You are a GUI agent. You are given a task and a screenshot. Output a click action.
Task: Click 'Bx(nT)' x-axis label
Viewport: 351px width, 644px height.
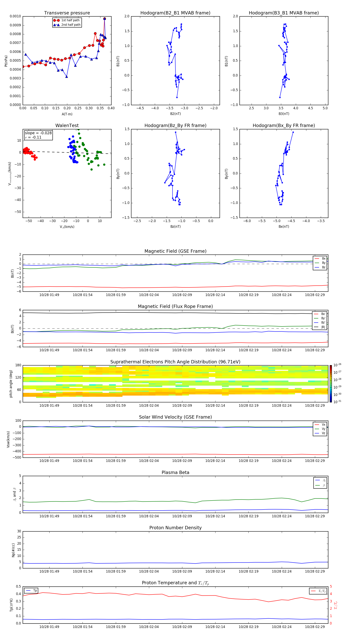[284, 227]
